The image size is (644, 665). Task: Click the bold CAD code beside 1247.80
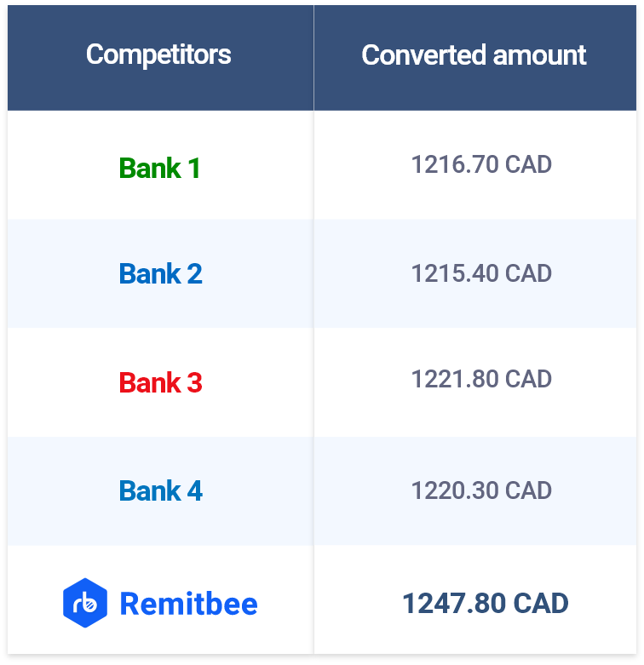[540, 604]
